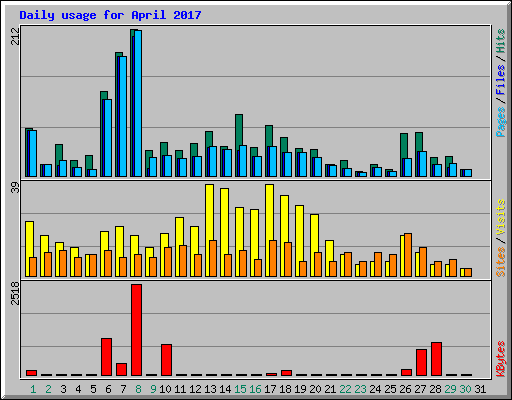Click the orange sites bar for day 30

pyautogui.click(x=468, y=272)
